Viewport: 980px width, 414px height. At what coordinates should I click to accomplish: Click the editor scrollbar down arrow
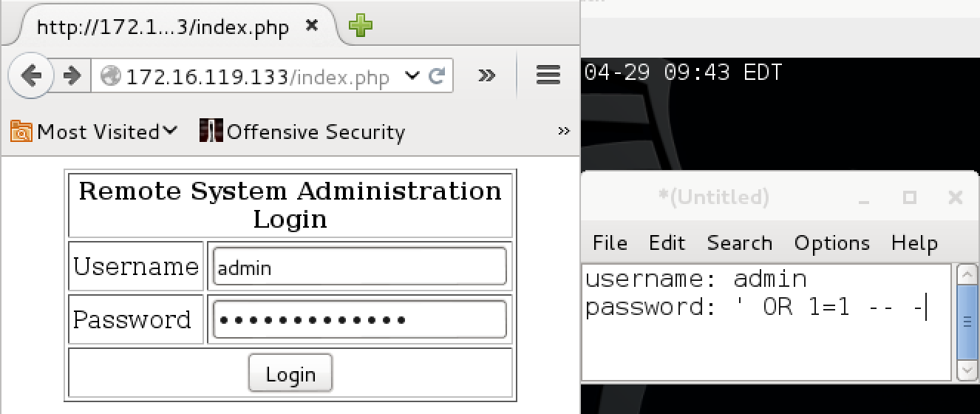(967, 370)
